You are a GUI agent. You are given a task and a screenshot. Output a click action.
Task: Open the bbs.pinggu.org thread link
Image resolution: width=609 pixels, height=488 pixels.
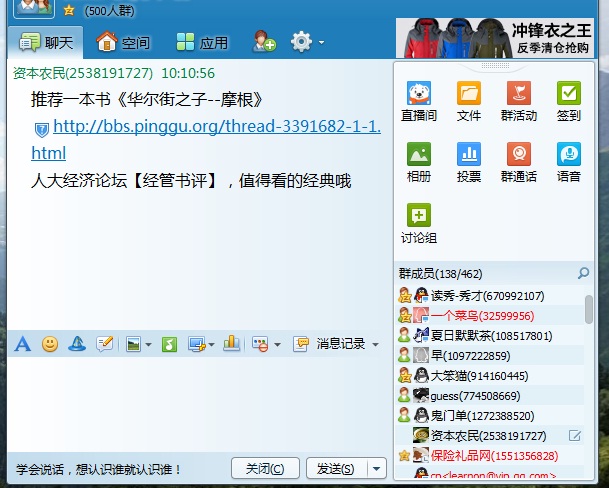coord(217,126)
